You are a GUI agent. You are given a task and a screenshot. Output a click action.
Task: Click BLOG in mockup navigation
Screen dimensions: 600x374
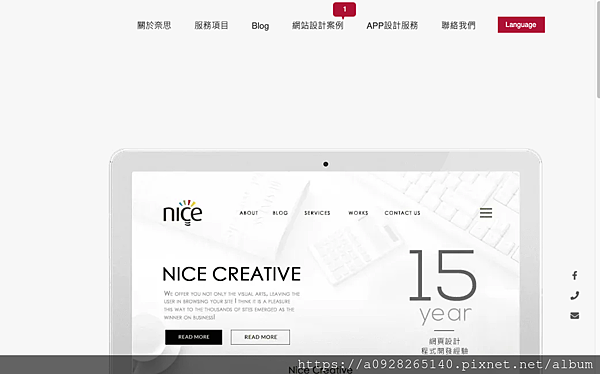(x=280, y=213)
